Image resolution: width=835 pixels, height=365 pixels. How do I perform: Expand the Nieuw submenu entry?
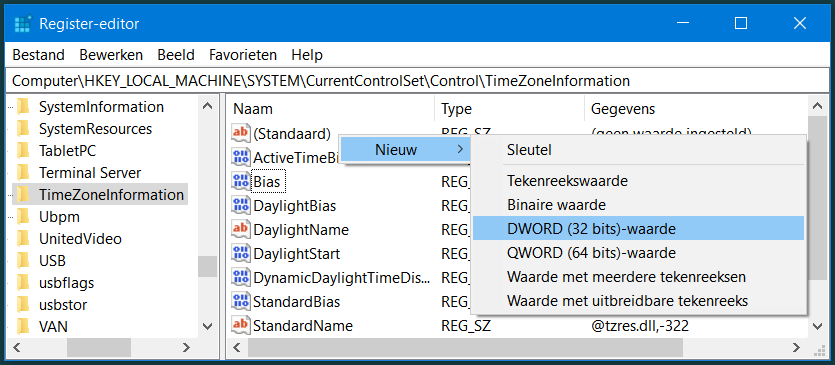(405, 150)
